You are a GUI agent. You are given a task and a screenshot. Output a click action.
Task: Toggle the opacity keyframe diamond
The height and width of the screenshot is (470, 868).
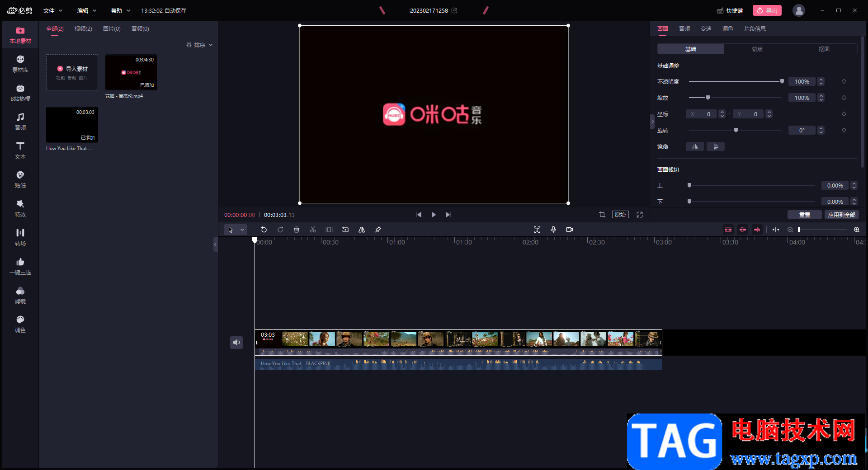(x=844, y=81)
